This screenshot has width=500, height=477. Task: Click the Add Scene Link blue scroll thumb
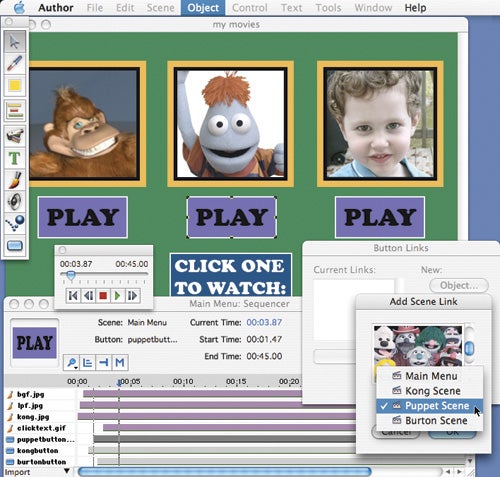(x=469, y=348)
